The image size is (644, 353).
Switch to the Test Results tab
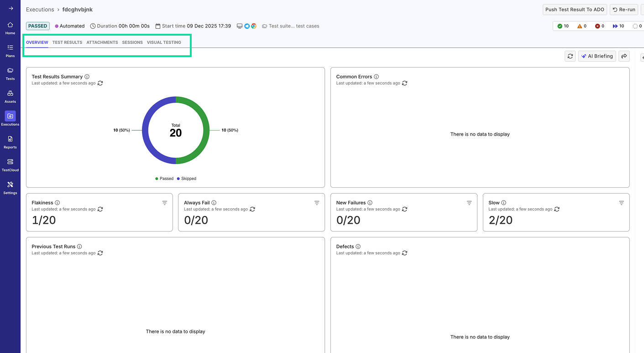coord(67,42)
